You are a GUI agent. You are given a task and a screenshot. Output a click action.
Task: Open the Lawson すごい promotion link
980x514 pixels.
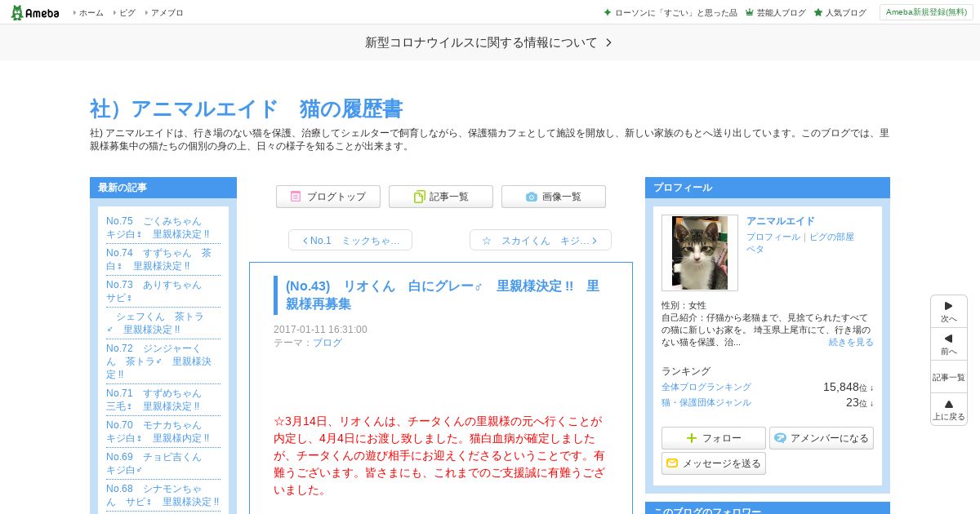click(670, 13)
